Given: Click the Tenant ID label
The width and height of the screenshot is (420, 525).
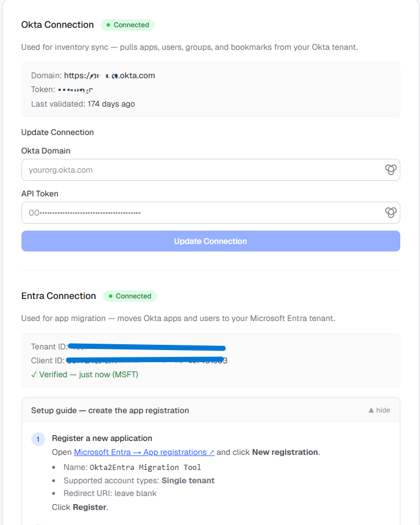Looking at the screenshot, I should (x=49, y=347).
